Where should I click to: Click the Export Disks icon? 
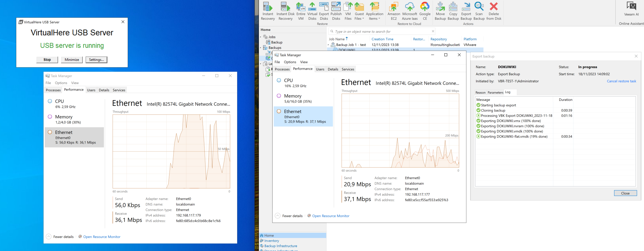[324, 11]
